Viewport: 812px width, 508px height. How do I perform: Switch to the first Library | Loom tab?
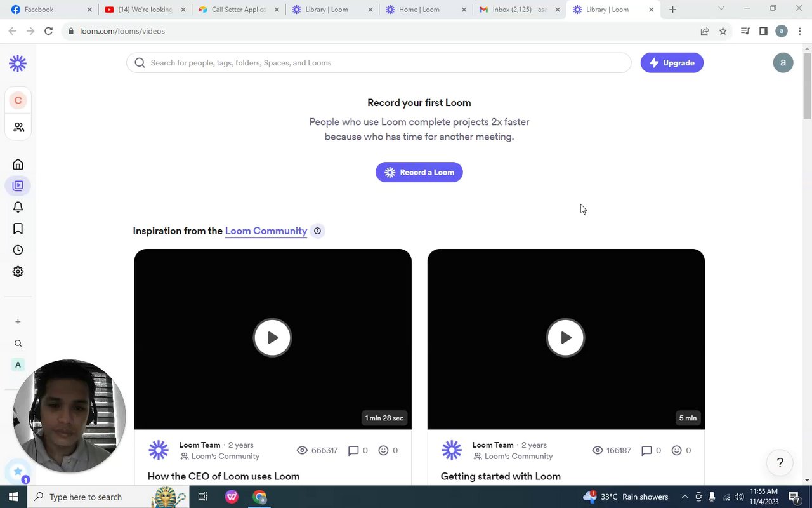[332, 10]
